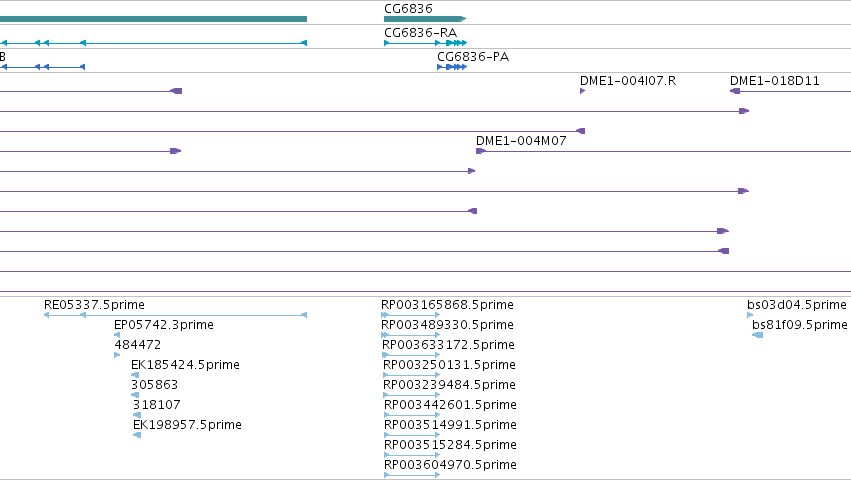Select the bs81f09.5prime feature marker
851x480 pixels.
758,335
